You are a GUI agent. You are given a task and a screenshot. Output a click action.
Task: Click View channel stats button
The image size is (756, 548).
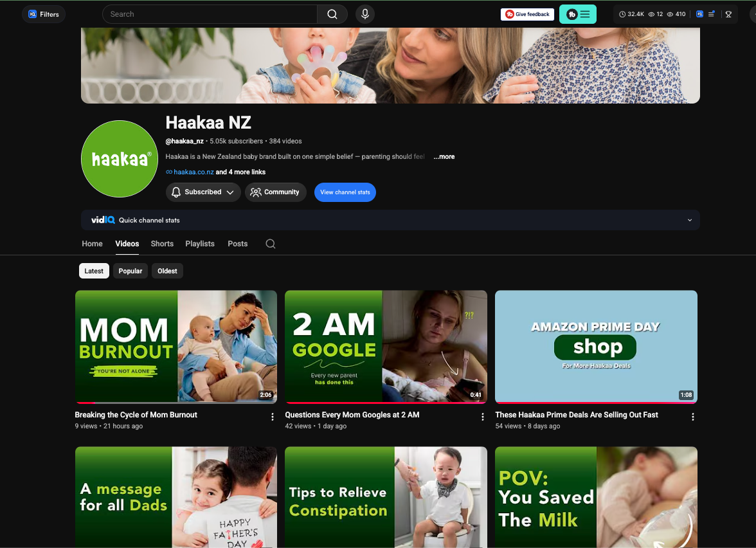(x=345, y=192)
